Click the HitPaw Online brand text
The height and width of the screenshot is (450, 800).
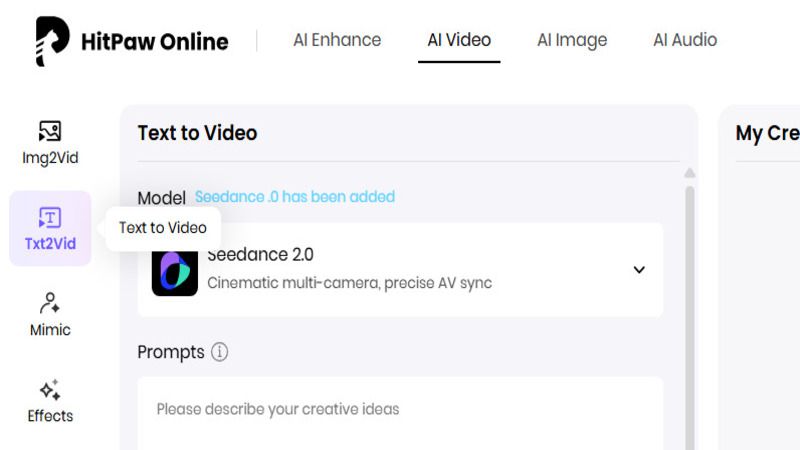pos(155,42)
